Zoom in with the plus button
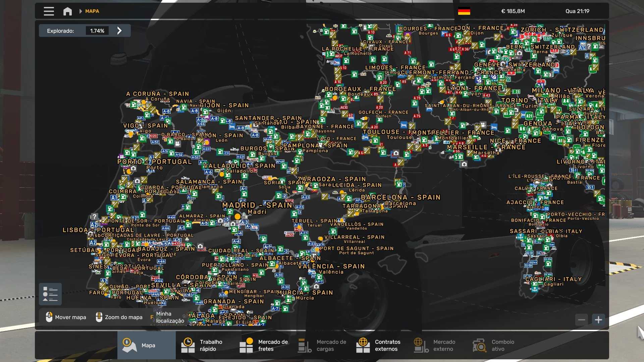Screen dimensions: 644x362 [x=598, y=320]
